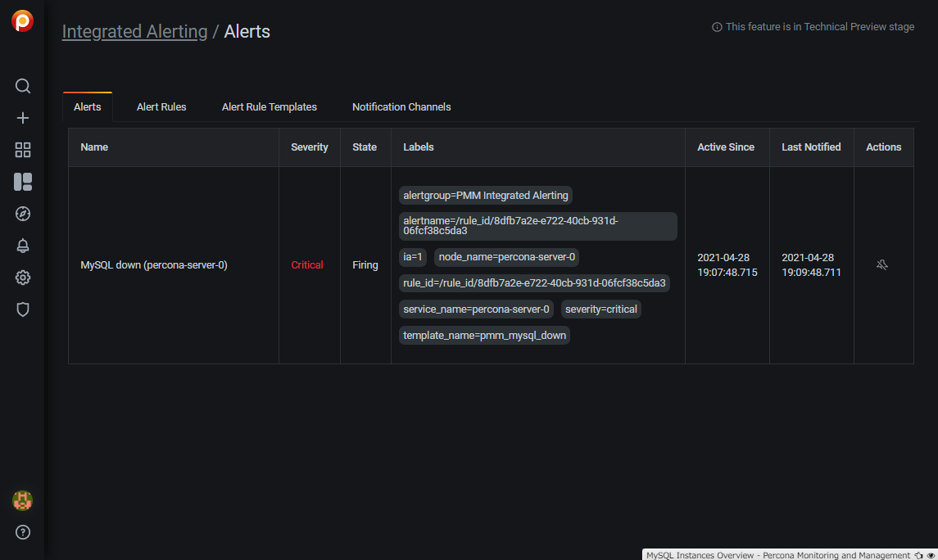Click the pin icon in bottom tooltip bar
Image resolution: width=938 pixels, height=560 pixels.
(x=919, y=555)
